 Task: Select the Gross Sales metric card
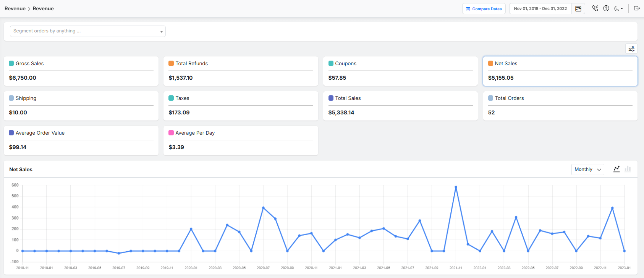(81, 71)
